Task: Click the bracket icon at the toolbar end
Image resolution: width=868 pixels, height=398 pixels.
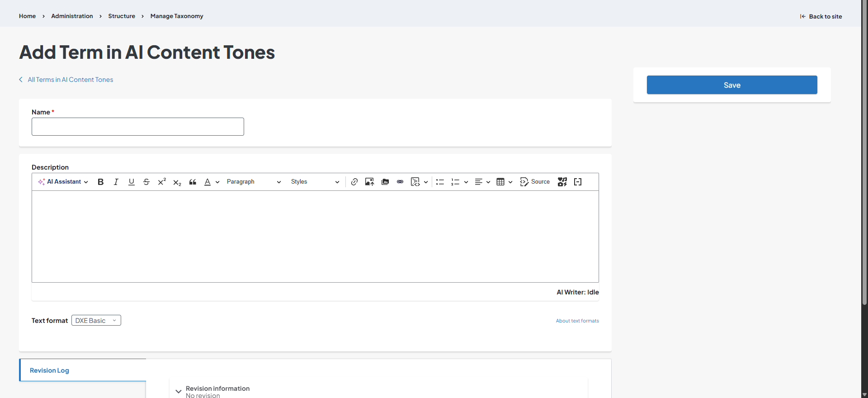Action: [578, 182]
